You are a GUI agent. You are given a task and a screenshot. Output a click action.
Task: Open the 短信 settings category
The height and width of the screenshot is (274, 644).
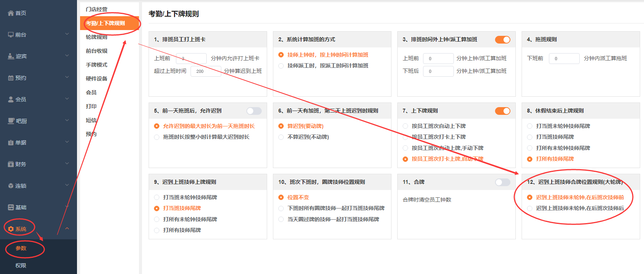click(91, 120)
